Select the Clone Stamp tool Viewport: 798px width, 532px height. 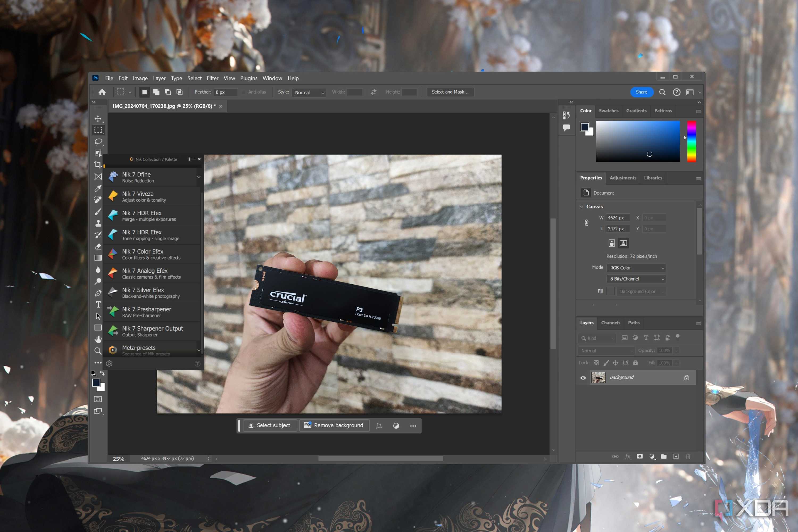(98, 223)
